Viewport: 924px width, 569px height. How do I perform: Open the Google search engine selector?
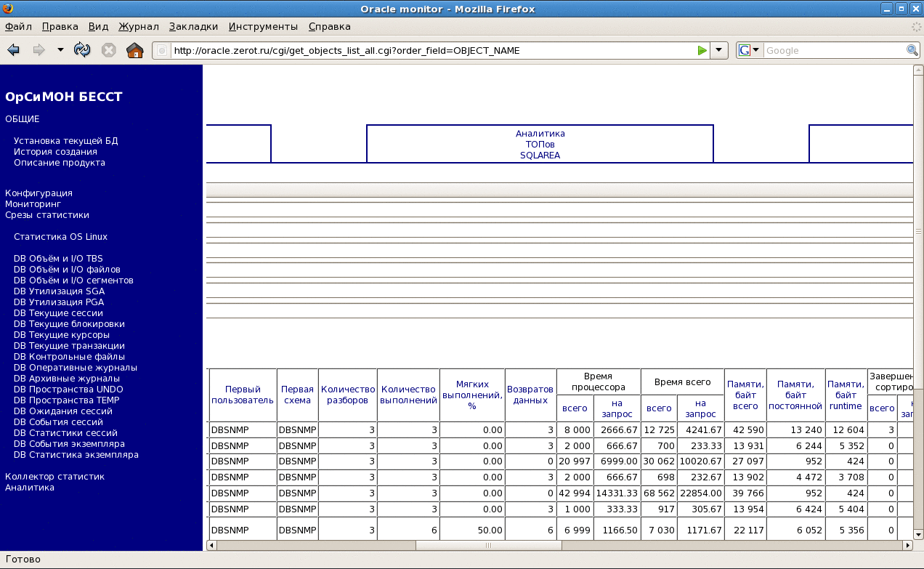coord(748,50)
